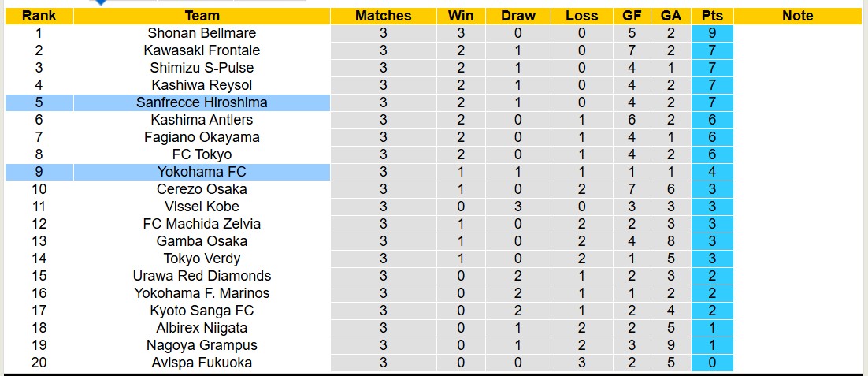The image size is (868, 376).
Task: Select Nagoya Grampus team name
Action: click(x=202, y=345)
